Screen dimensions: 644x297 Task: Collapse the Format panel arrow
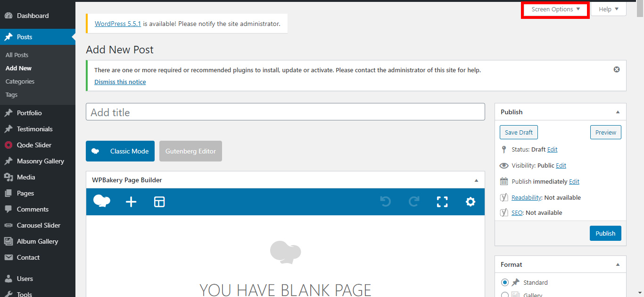[x=618, y=264]
